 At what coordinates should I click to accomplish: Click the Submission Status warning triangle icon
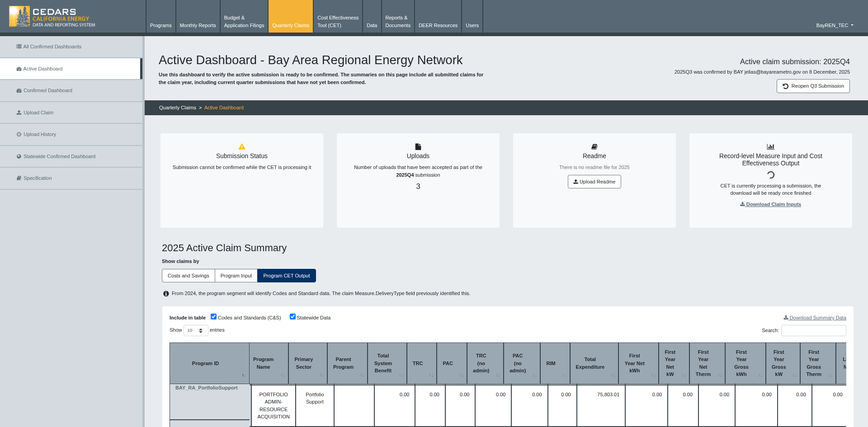click(242, 146)
